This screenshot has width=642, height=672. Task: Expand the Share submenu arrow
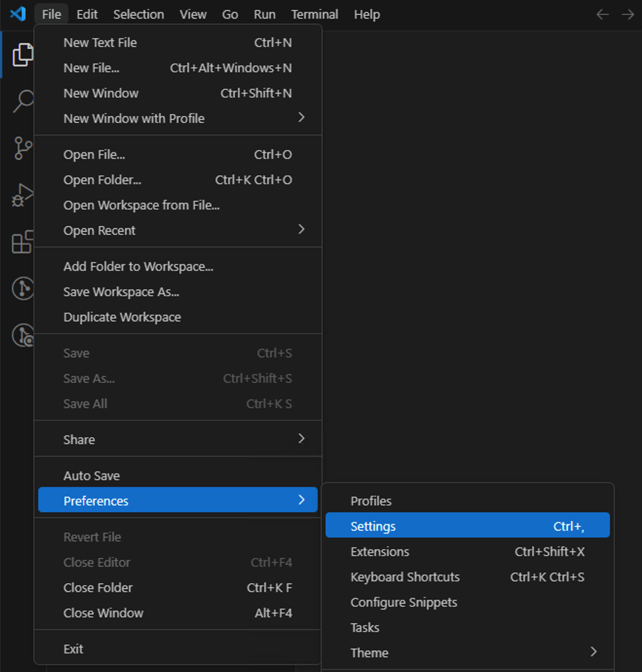(302, 439)
